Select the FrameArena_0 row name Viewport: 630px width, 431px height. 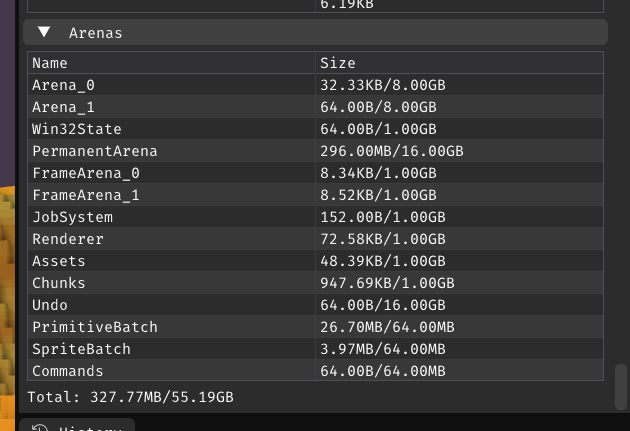tap(86, 174)
